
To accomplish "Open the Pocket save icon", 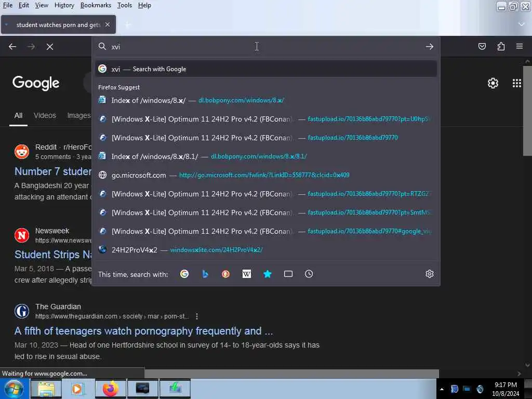I will point(482,46).
